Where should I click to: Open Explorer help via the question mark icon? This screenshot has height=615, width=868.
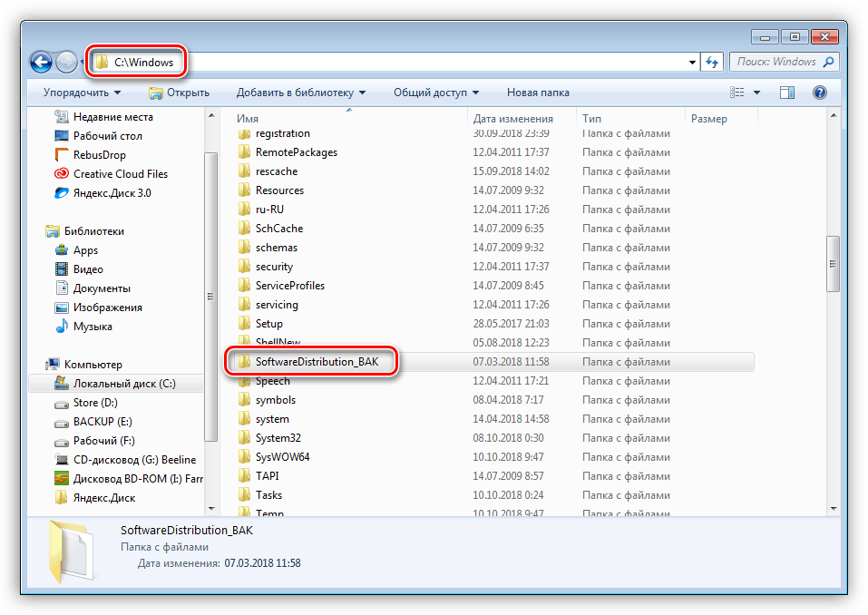click(818, 92)
